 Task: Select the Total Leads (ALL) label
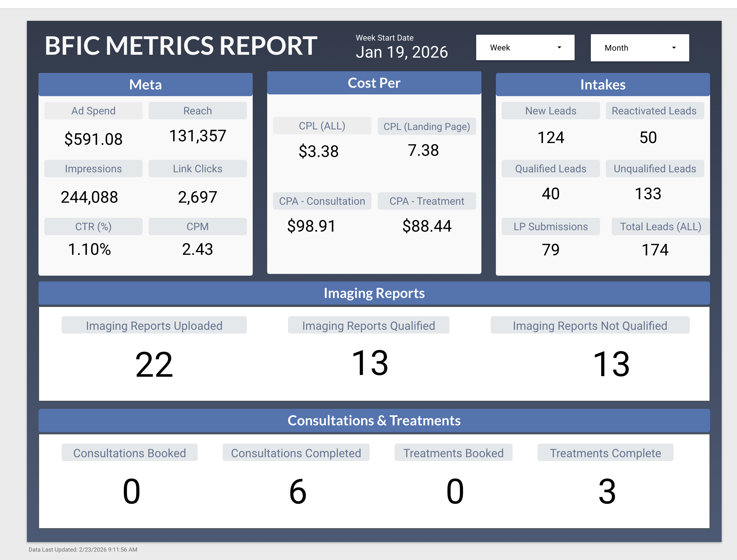(x=660, y=227)
